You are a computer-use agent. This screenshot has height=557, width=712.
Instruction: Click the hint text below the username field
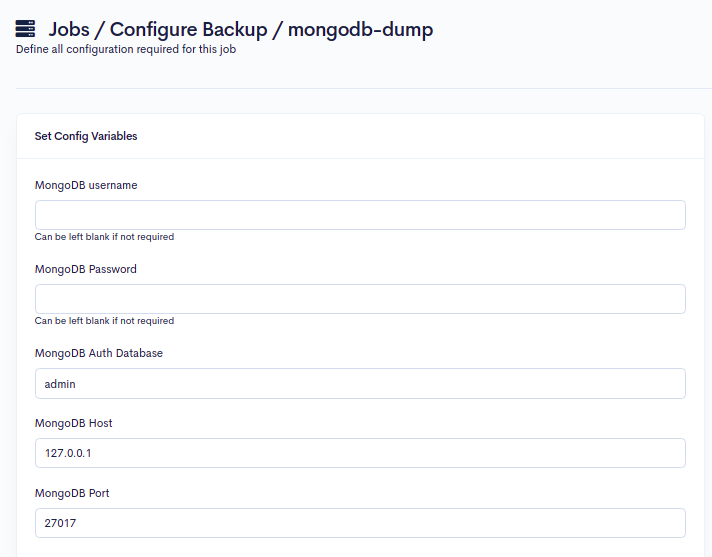pos(104,237)
